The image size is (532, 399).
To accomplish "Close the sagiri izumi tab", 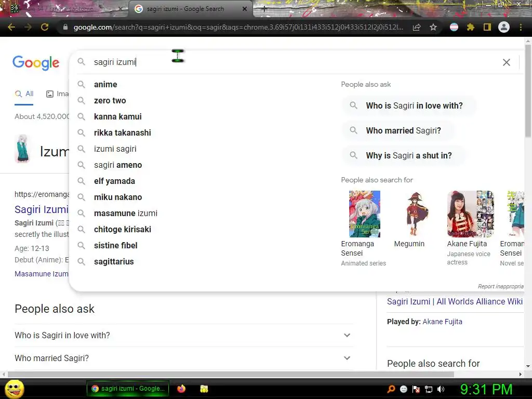I will click(x=245, y=9).
